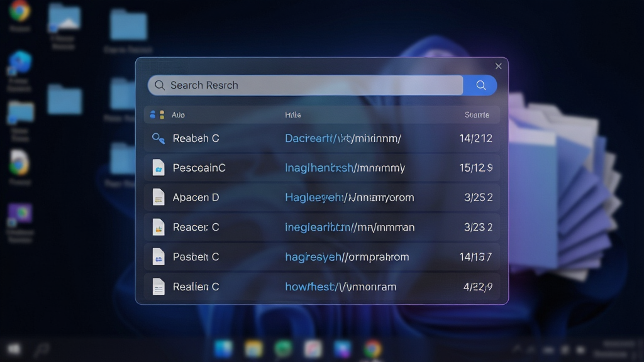Image resolution: width=644 pixels, height=362 pixels.
Task: Select the document icon next to Realien C
Action: click(158, 287)
